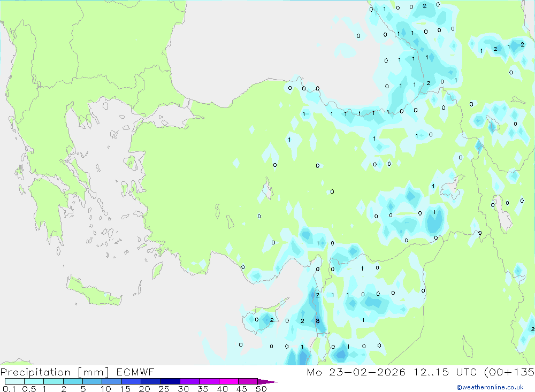Pick the 35–40 mm magenta legend swatch
535x392 pixels.
click(209, 381)
